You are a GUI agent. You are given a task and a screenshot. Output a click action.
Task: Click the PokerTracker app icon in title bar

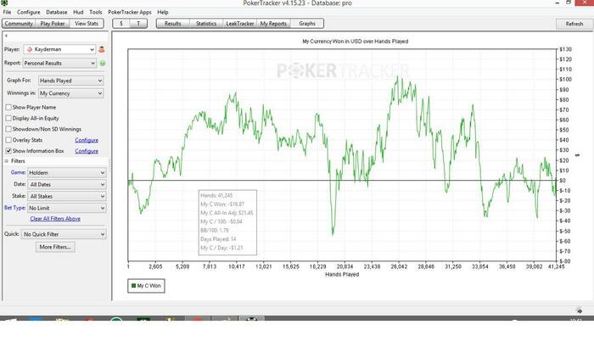pos(4,3)
